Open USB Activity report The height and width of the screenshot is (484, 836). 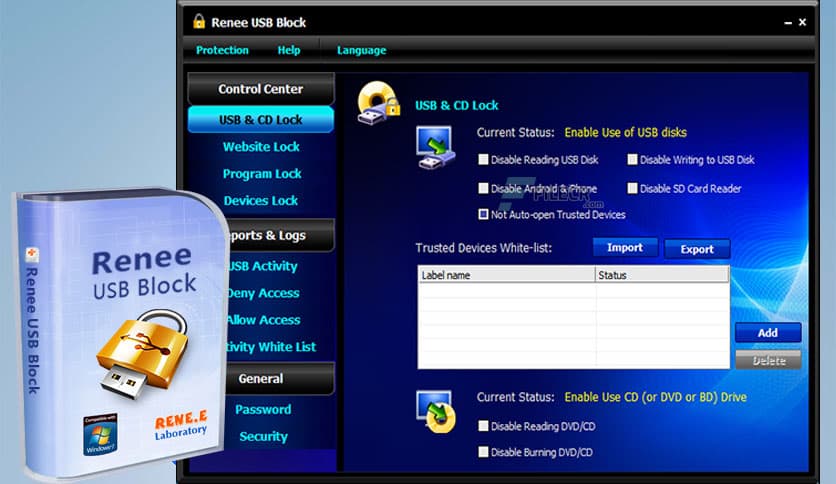coord(263,266)
